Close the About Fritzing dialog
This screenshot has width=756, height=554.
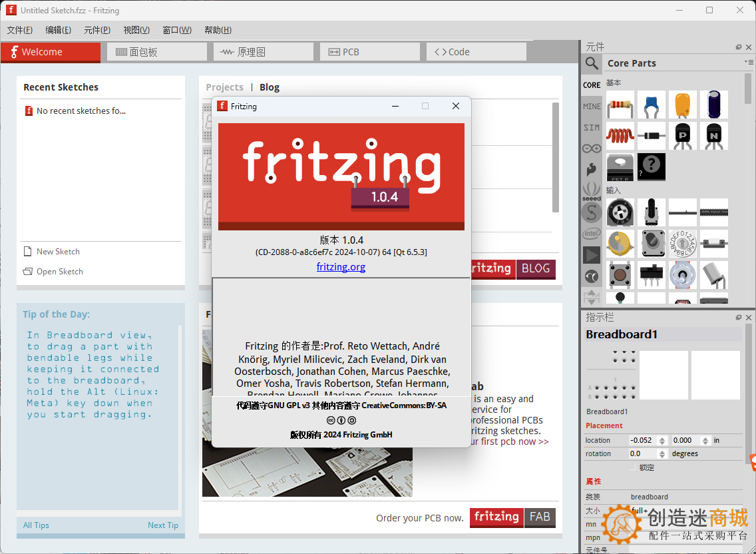click(456, 106)
